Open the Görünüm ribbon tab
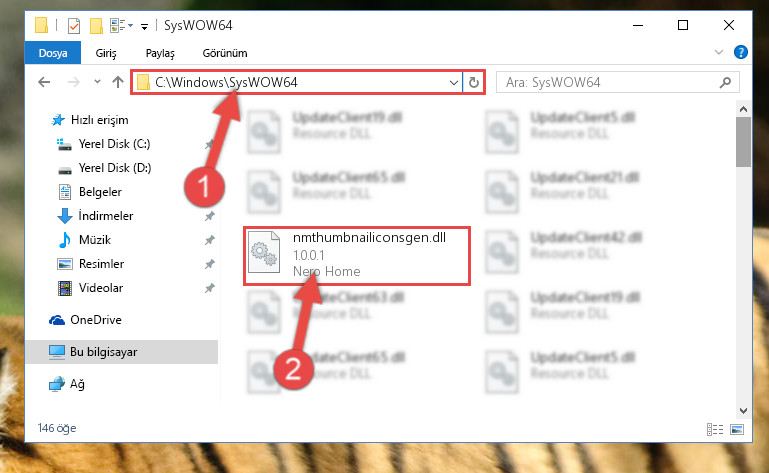The height and width of the screenshot is (473, 769). (225, 53)
